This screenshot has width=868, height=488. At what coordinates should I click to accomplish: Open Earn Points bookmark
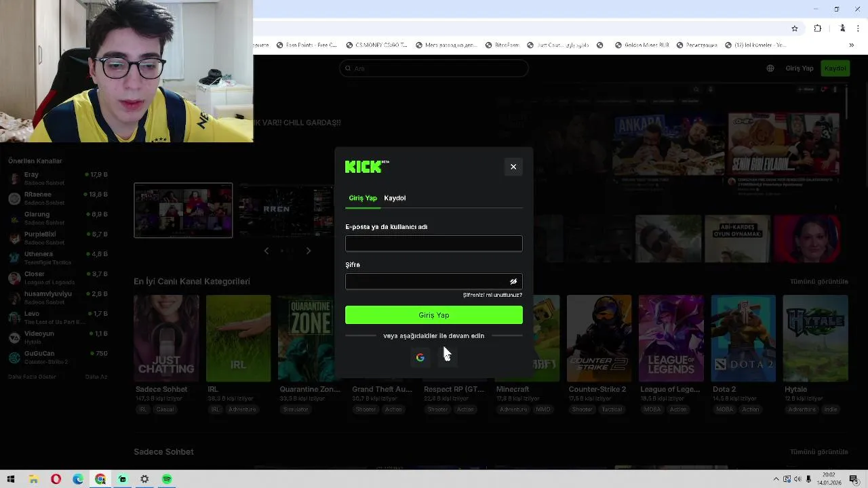(x=307, y=45)
